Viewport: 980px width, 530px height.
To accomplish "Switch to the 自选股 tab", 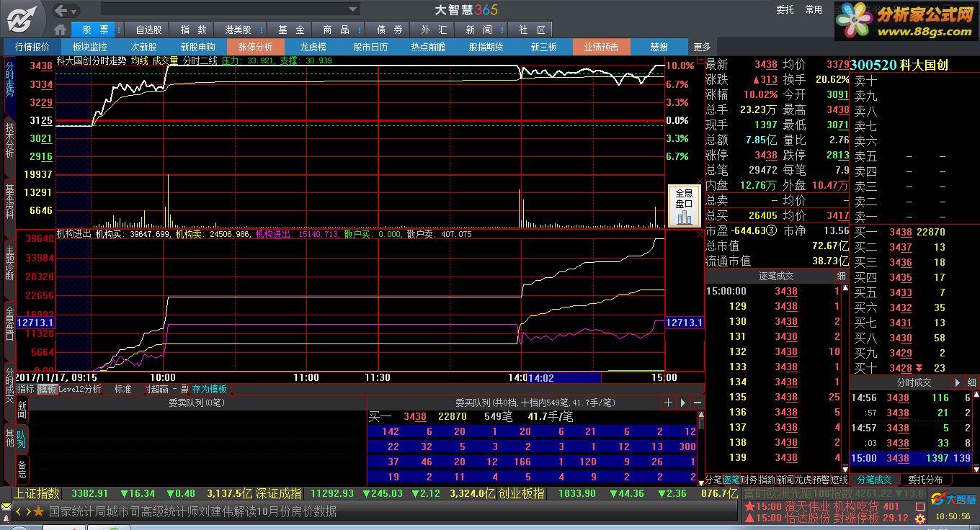I will (x=148, y=30).
